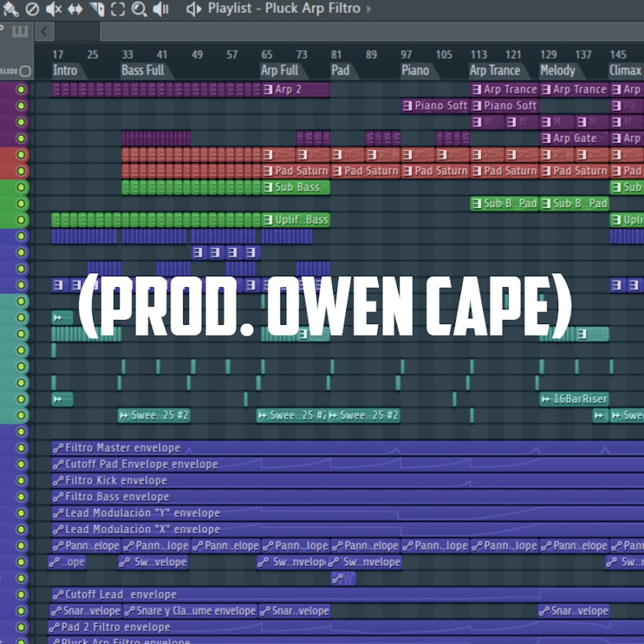
Task: Choose the Slice tool in the toolbar
Action: point(97,9)
